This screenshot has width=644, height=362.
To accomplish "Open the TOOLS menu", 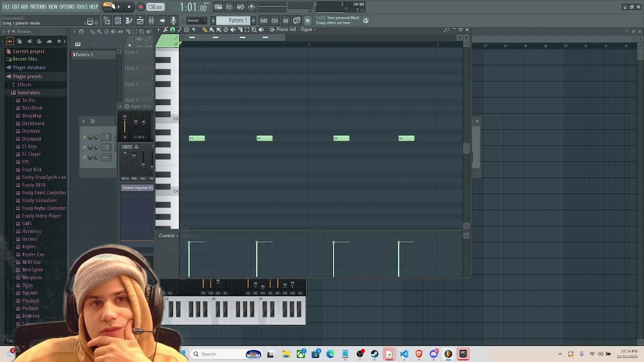I will pos(82,7).
